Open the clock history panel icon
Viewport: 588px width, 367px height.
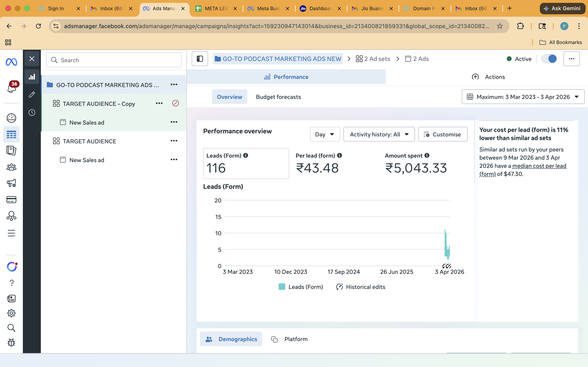pyautogui.click(x=32, y=112)
